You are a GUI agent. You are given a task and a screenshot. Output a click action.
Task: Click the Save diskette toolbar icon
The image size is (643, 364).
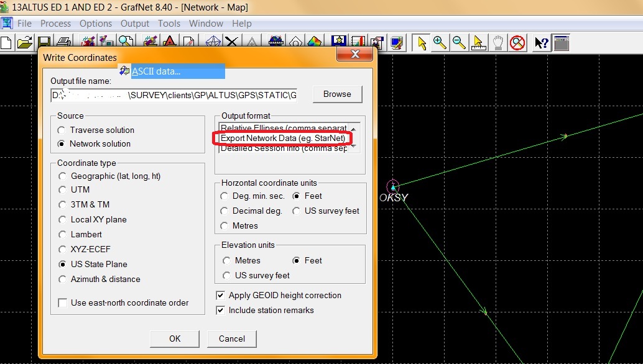44,42
